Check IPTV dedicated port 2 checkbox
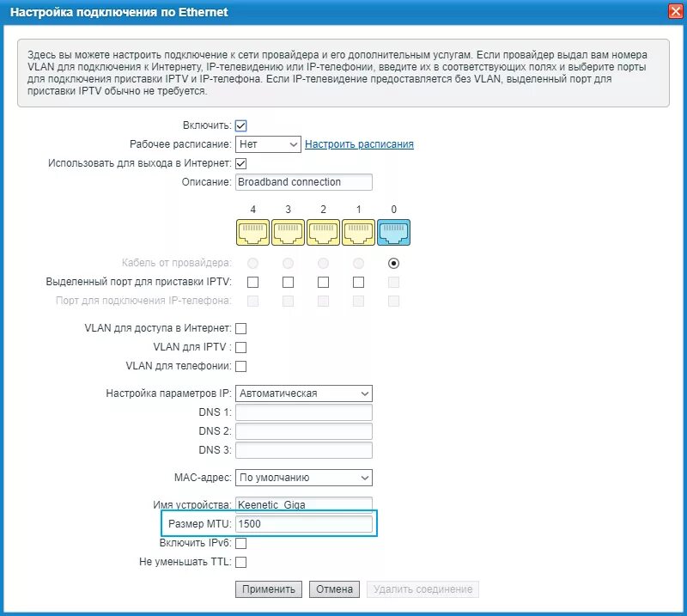This screenshot has width=687, height=616. (324, 282)
